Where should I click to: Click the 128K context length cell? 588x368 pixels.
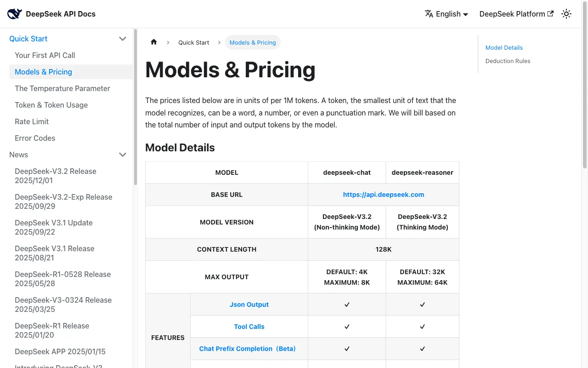tap(384, 249)
